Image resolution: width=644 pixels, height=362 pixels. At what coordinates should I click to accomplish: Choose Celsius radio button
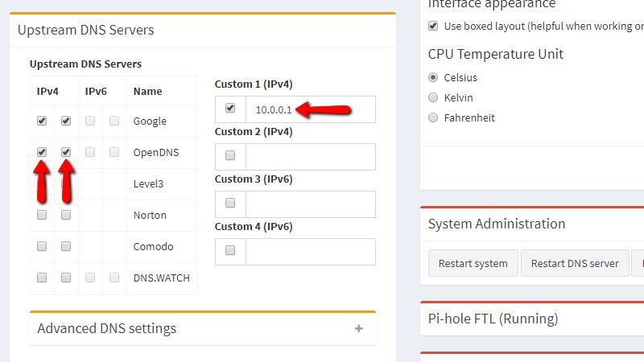coord(433,77)
